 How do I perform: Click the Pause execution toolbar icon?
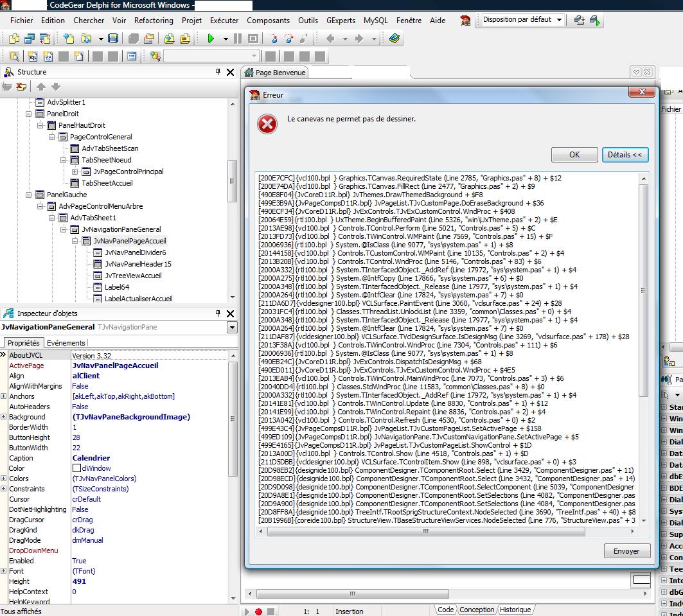pos(238,39)
